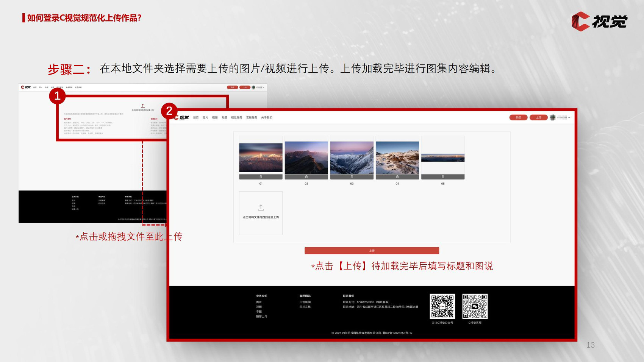Expand the account dropdown arrow beside the username

click(x=569, y=118)
